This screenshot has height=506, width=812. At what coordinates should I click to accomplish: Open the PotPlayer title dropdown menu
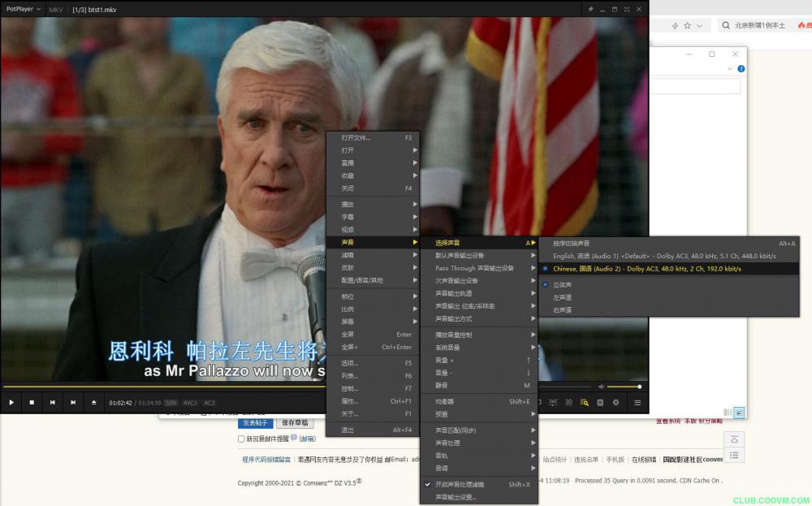click(24, 9)
